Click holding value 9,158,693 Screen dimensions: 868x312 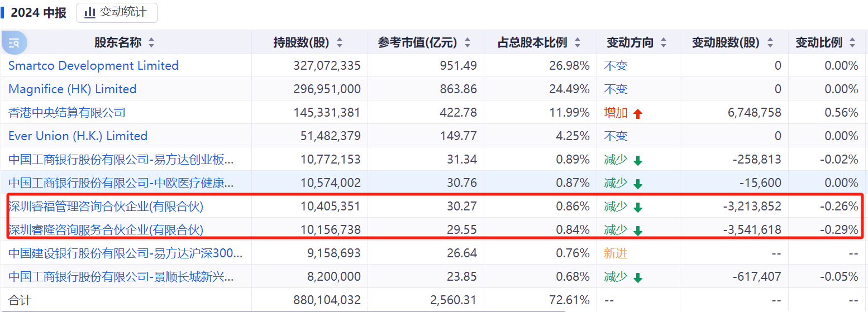click(334, 253)
